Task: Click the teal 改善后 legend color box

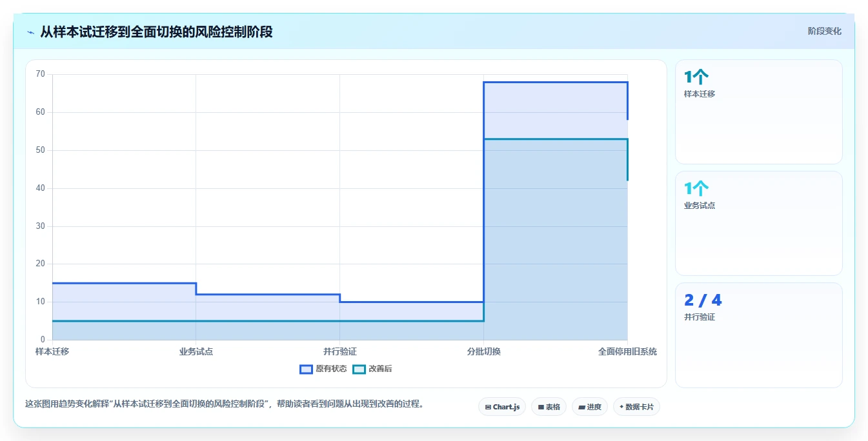Action: (x=359, y=369)
